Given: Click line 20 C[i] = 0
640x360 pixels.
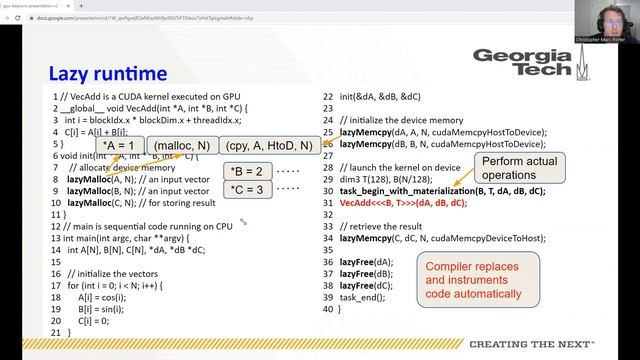Looking at the screenshot, I should (93, 321).
